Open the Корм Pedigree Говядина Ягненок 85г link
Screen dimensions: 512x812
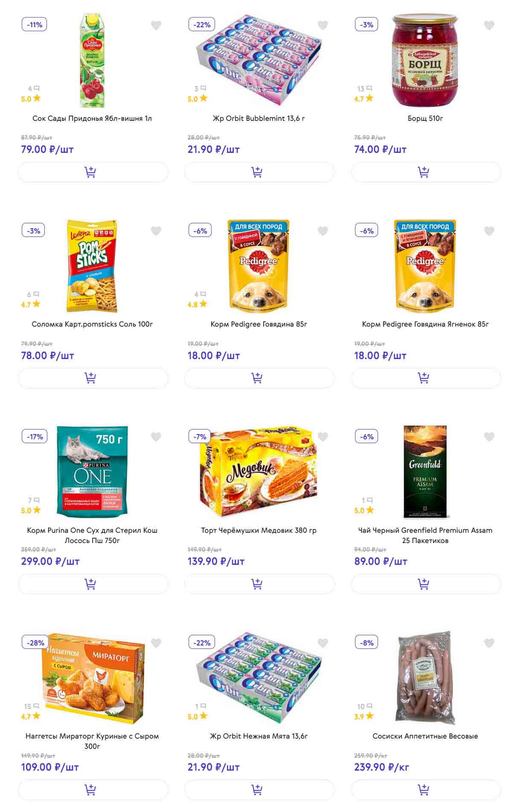pyautogui.click(x=425, y=324)
